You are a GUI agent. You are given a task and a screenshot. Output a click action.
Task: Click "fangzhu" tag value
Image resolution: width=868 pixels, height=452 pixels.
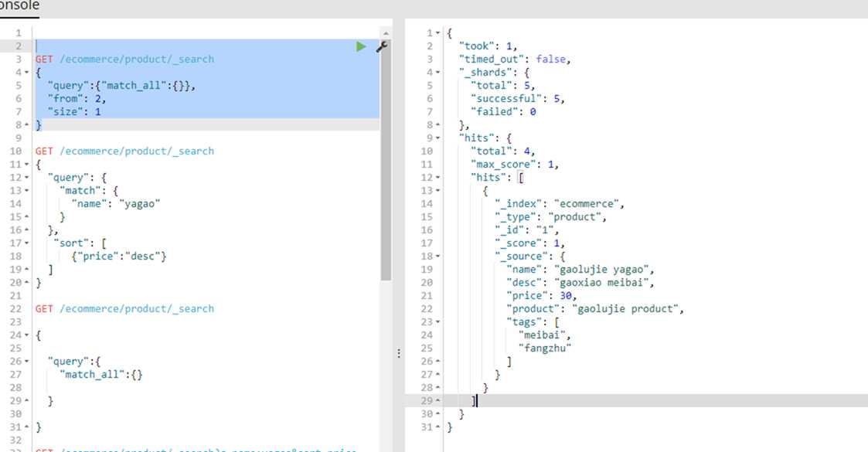545,348
